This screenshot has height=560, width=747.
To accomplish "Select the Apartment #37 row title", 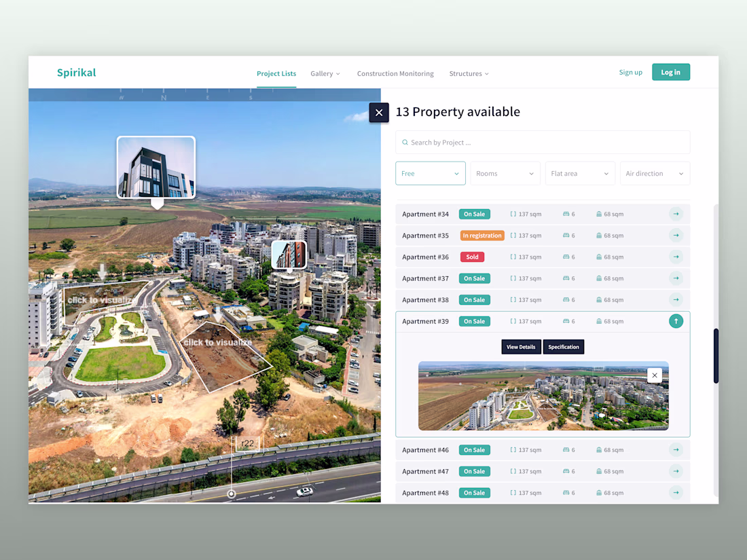I will point(425,278).
